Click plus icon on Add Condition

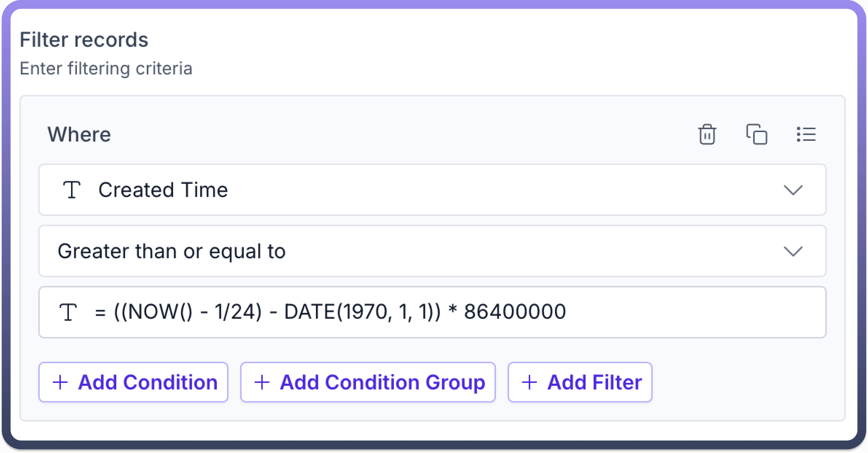60,382
